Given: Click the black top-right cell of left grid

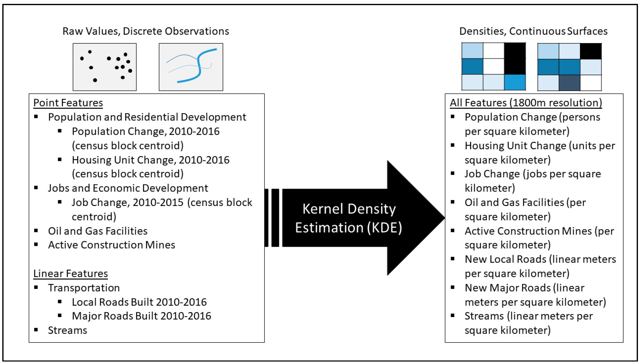Looking at the screenshot, I should 515,51.
